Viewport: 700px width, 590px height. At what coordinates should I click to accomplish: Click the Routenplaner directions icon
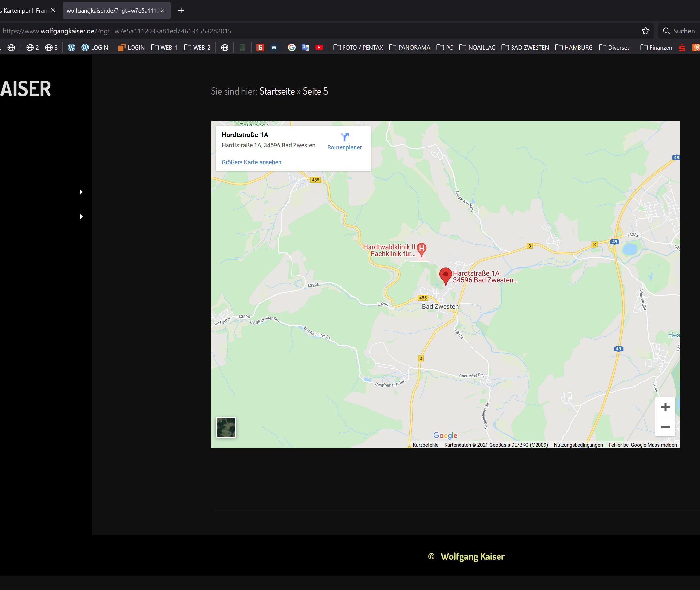point(344,137)
